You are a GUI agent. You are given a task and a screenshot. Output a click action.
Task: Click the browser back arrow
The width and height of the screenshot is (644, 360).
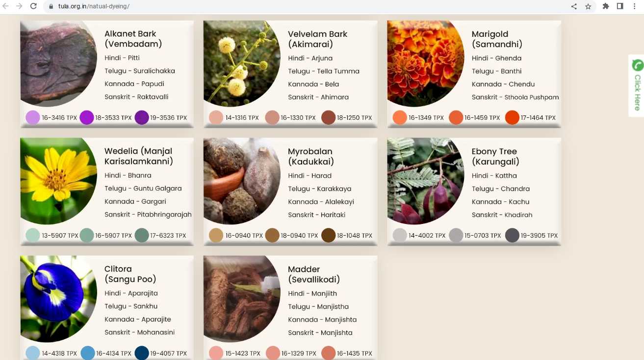pos(5,6)
